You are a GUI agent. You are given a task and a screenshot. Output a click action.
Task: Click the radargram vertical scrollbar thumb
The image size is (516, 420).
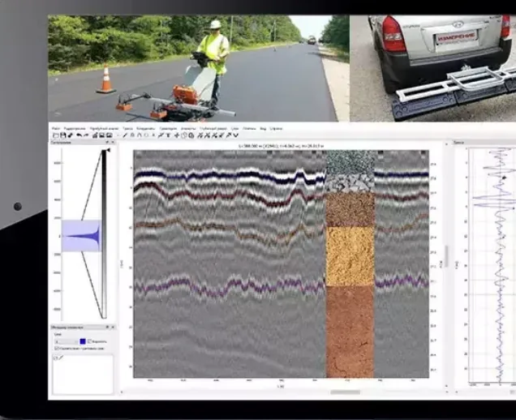coord(446,256)
